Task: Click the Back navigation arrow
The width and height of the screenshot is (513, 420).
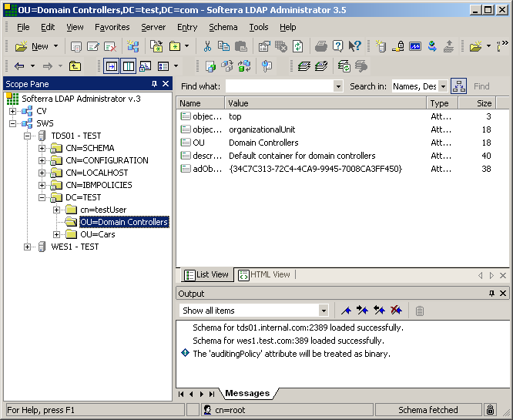Action: [19, 66]
